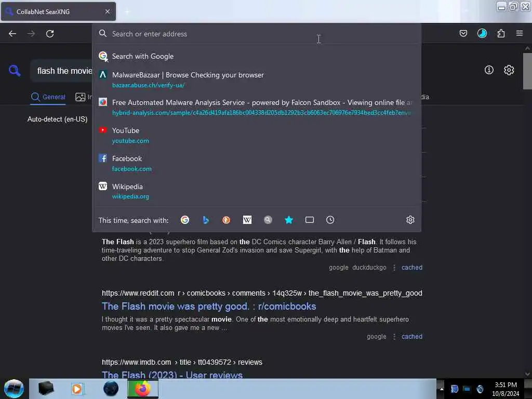
Task: Open the Save to Pocket icon
Action: click(x=463, y=33)
